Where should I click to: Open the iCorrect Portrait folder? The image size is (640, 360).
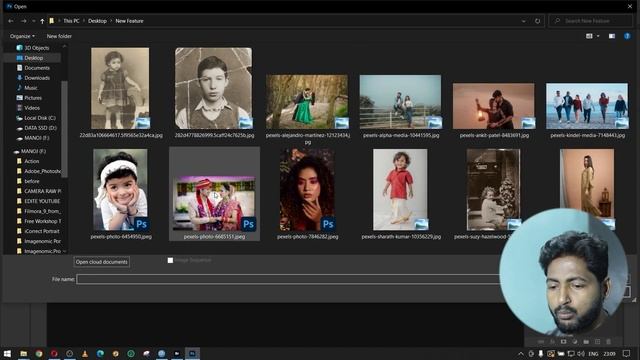tap(38, 231)
